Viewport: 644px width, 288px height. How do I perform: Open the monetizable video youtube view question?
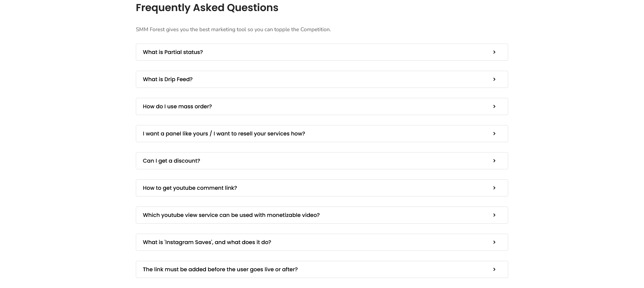pos(231,215)
